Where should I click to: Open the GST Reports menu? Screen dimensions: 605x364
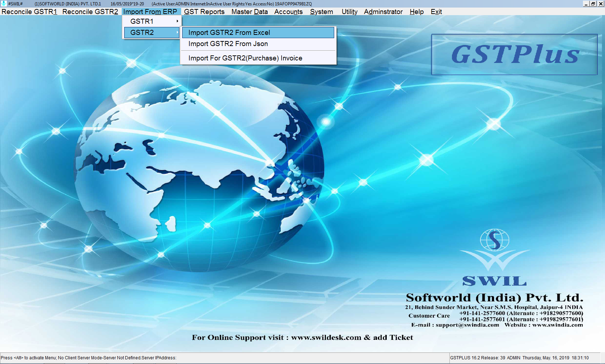point(204,12)
